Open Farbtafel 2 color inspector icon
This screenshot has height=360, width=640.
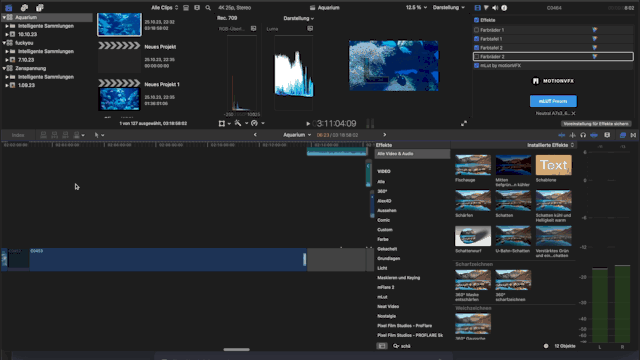595,48
